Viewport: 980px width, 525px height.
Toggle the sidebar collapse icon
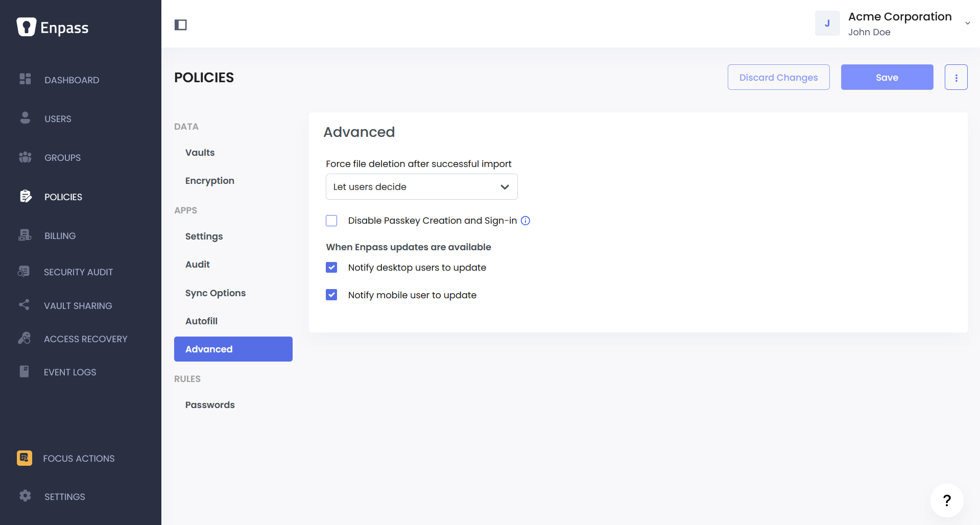tap(181, 25)
